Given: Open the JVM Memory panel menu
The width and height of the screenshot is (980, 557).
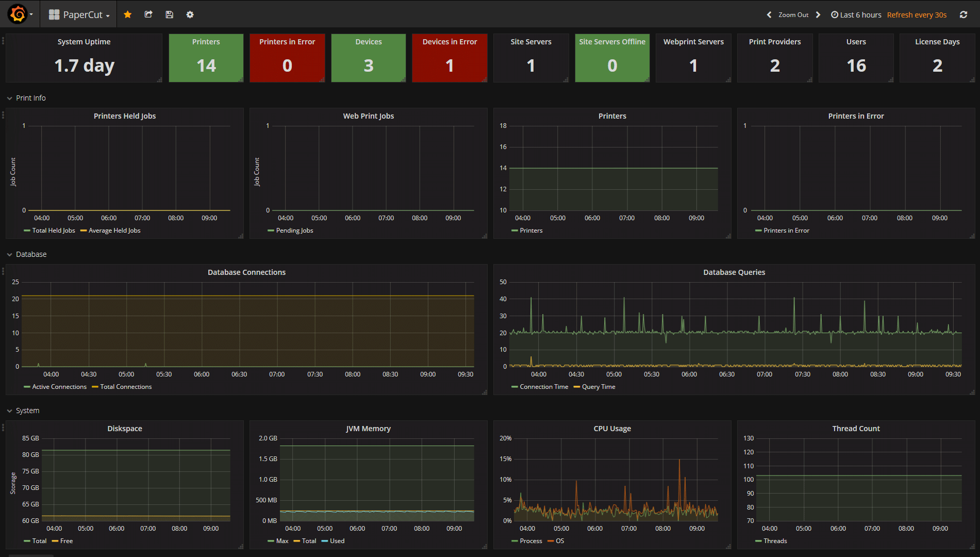Looking at the screenshot, I should 368,428.
